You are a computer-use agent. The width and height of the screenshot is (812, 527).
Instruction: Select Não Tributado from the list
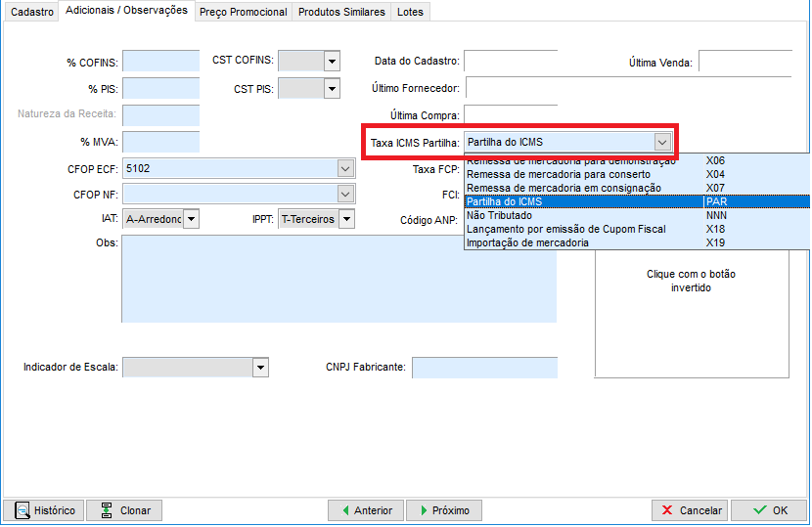(499, 215)
